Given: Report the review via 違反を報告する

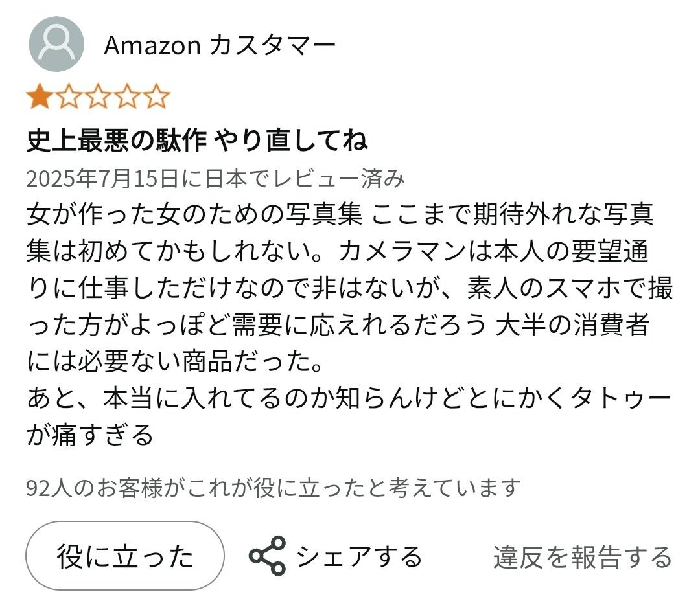Looking at the screenshot, I should [x=583, y=557].
